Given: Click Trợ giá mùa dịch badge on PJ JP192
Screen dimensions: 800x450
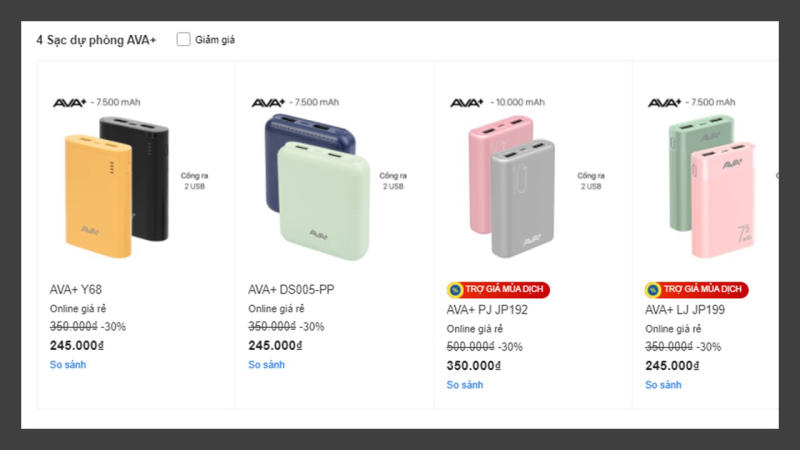Looking at the screenshot, I should pos(498,290).
